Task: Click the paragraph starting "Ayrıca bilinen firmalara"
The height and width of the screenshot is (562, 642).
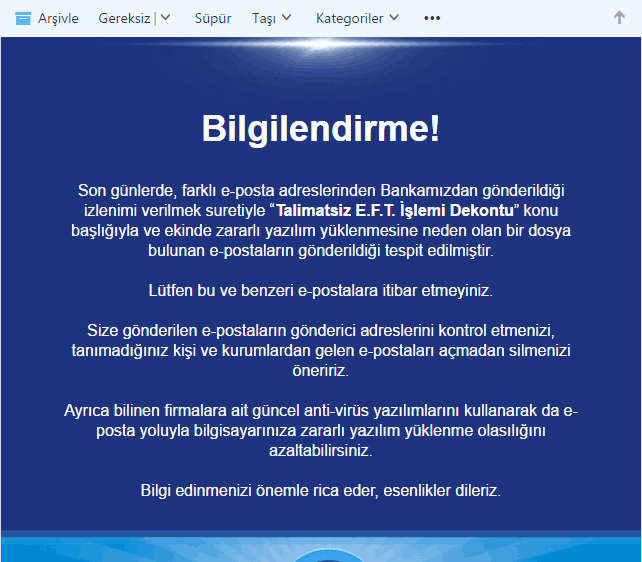Action: click(320, 430)
